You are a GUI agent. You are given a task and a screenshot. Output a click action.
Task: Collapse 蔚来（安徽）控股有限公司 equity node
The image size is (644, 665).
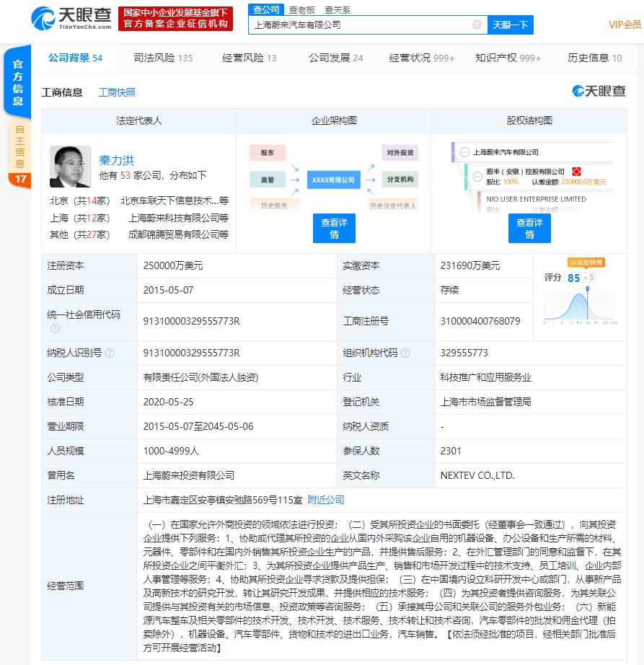(x=478, y=177)
